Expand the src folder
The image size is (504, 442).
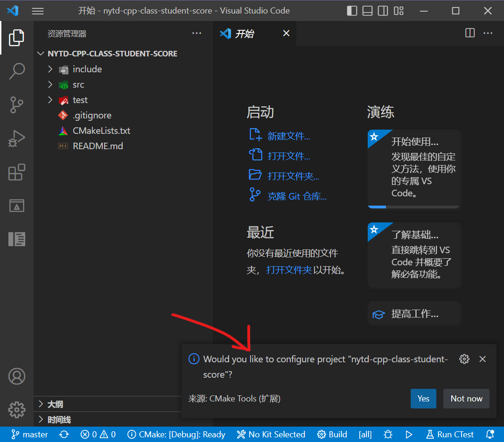[78, 84]
